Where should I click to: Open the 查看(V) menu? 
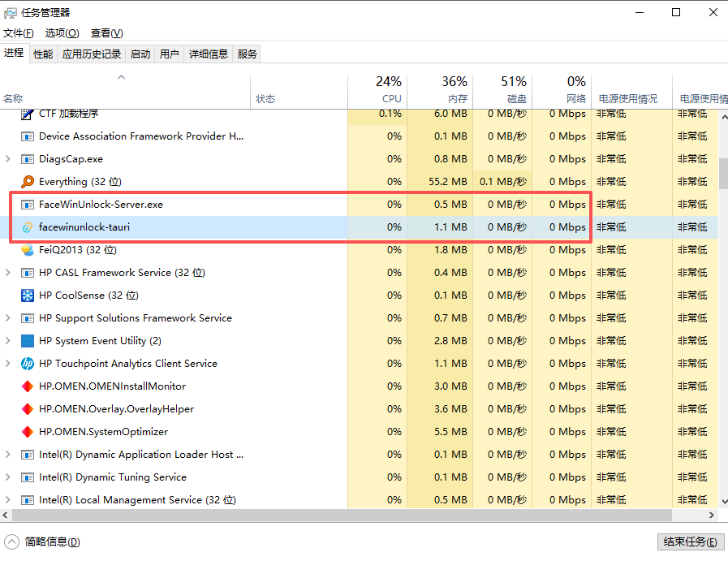pos(106,33)
